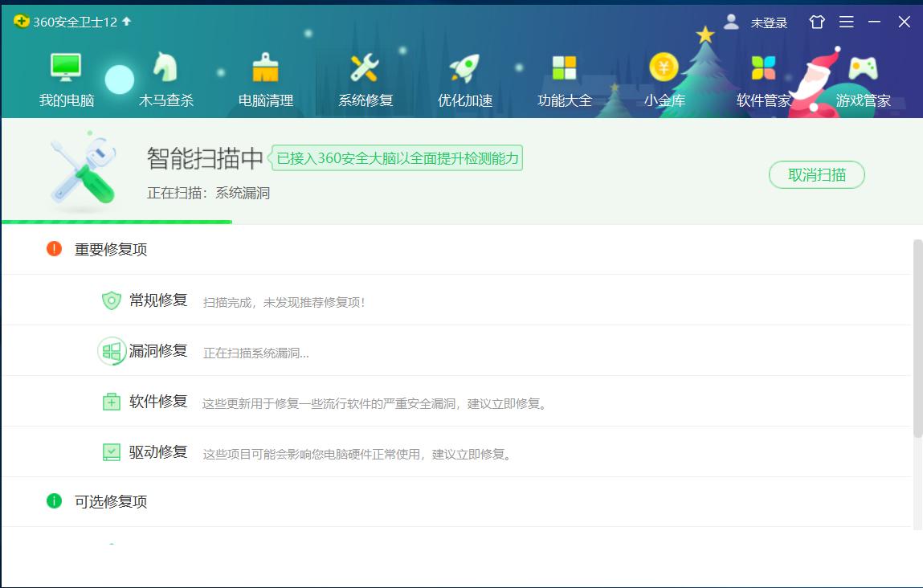Open the 360安全大脑 info badge link
The image size is (923, 588).
[398, 158]
